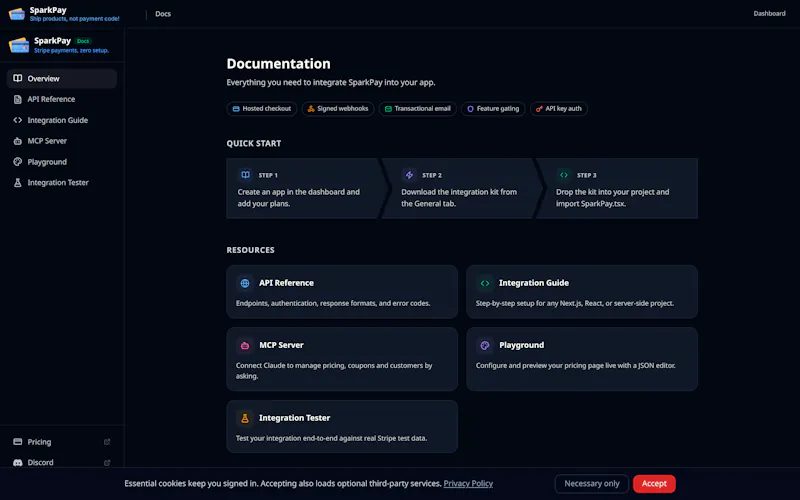
Task: Open the Discord link in the sidebar
Action: [x=62, y=463]
